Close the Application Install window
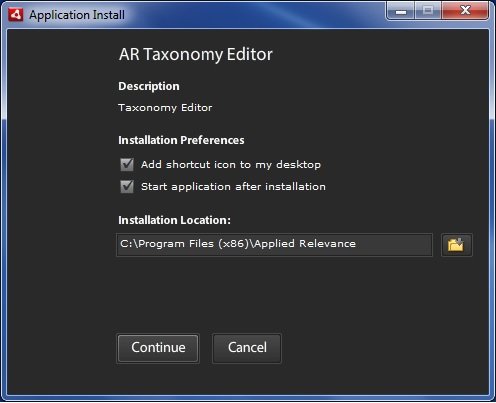This screenshot has height=403, width=496. coord(465,12)
